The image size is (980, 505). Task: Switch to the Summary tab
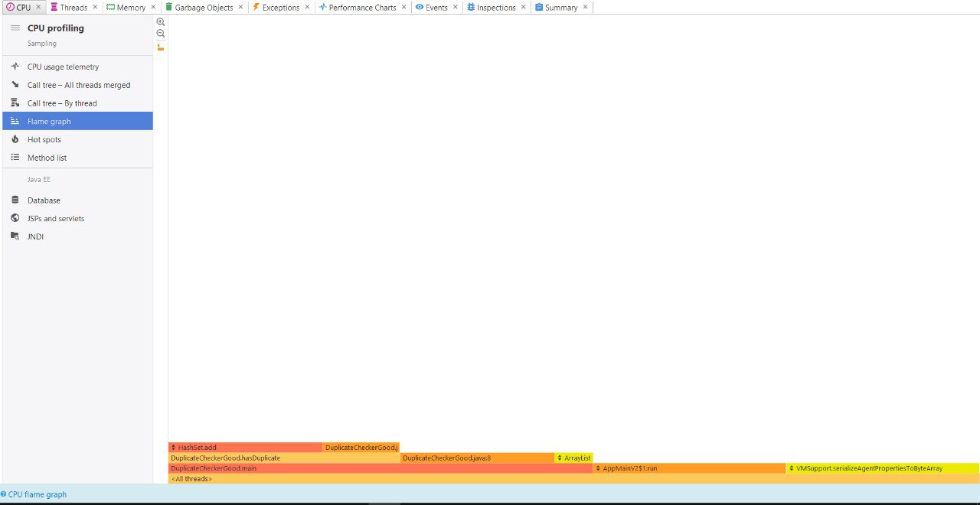tap(561, 7)
